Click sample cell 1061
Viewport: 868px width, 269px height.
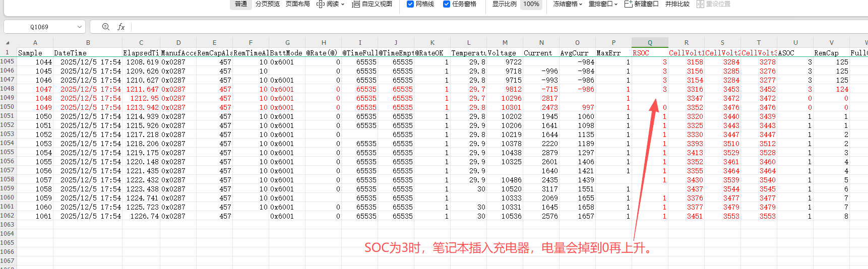pyautogui.click(x=35, y=216)
